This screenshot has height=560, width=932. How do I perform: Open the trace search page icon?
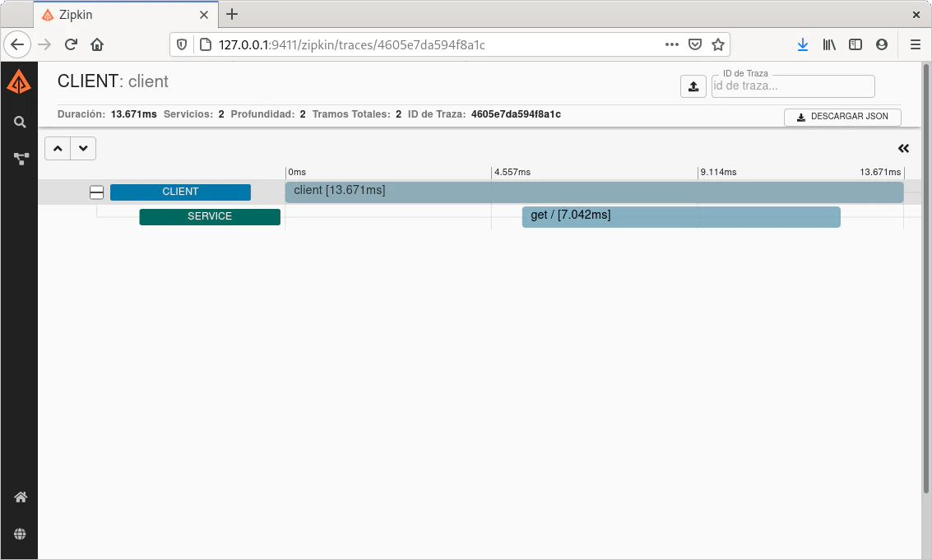(x=20, y=122)
